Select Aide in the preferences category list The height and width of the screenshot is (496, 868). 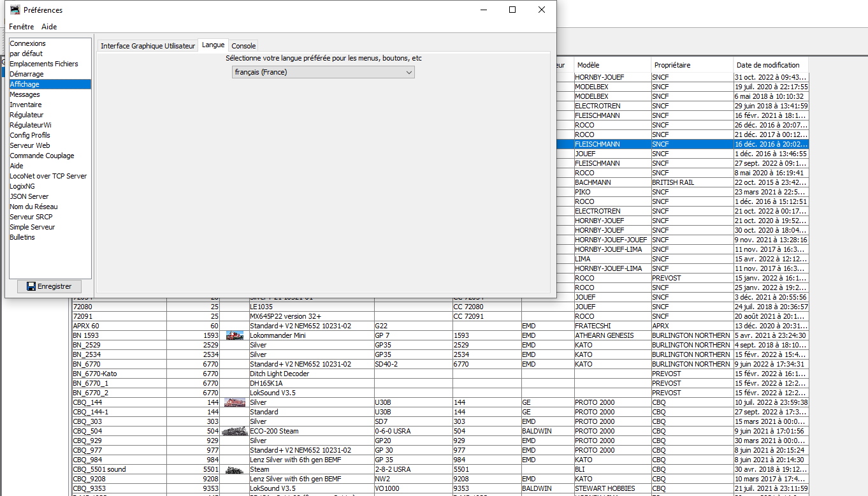(x=50, y=166)
